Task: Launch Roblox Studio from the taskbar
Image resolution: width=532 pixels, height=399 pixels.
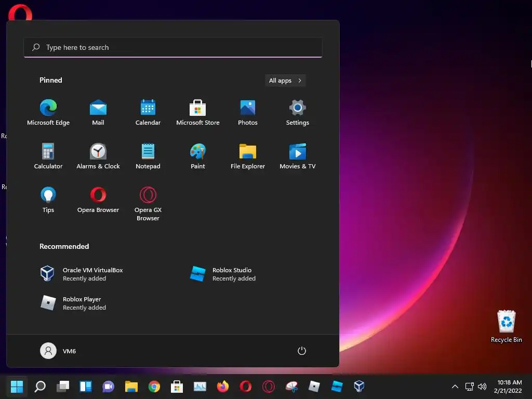Action: pyautogui.click(x=337, y=386)
